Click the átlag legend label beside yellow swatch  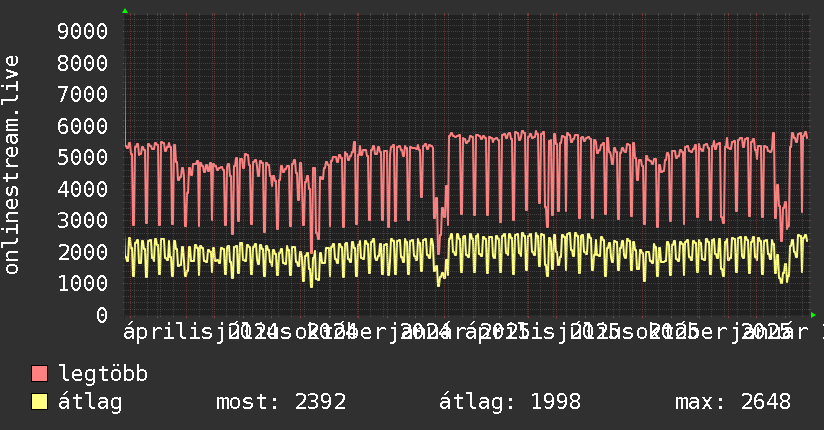click(90, 402)
